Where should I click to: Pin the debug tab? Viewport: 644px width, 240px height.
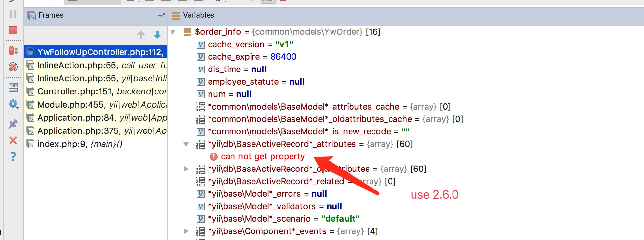[13, 124]
